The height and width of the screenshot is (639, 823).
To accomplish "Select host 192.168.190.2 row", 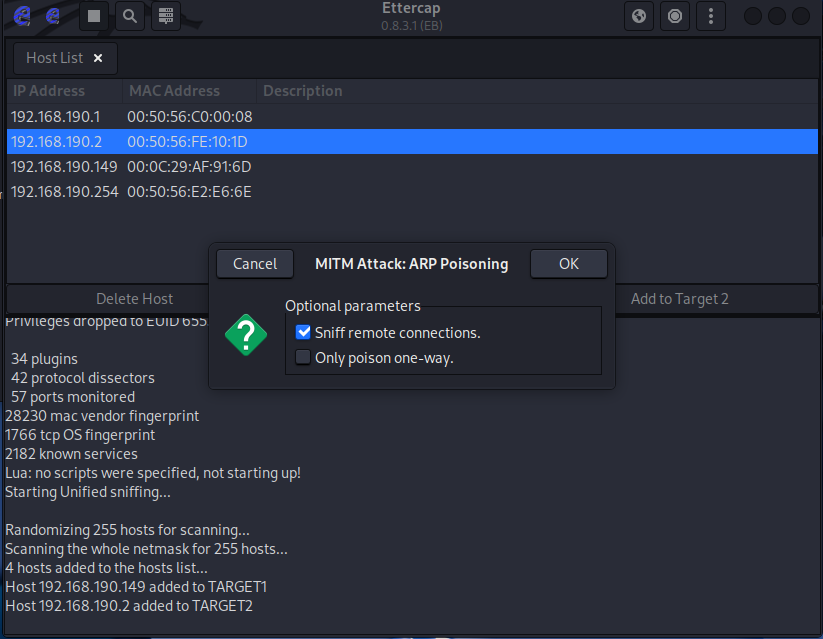I will click(412, 142).
